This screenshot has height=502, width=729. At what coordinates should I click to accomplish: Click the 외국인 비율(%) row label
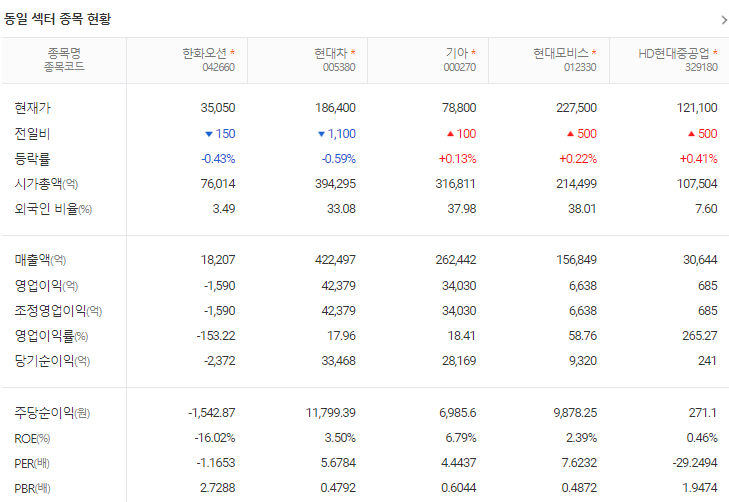[53, 209]
